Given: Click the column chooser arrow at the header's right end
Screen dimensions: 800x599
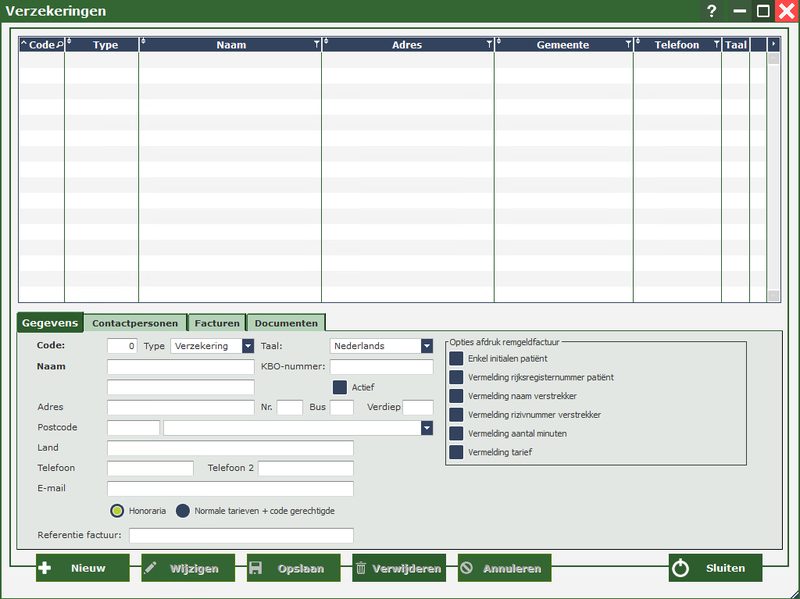Looking at the screenshot, I should (x=773, y=44).
